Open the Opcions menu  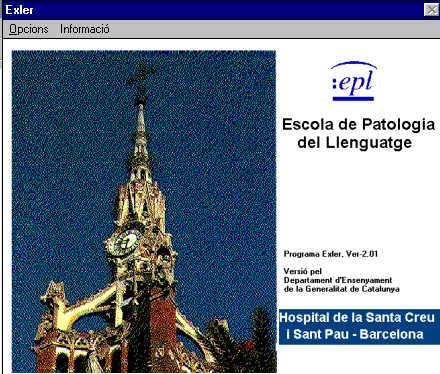click(x=28, y=29)
